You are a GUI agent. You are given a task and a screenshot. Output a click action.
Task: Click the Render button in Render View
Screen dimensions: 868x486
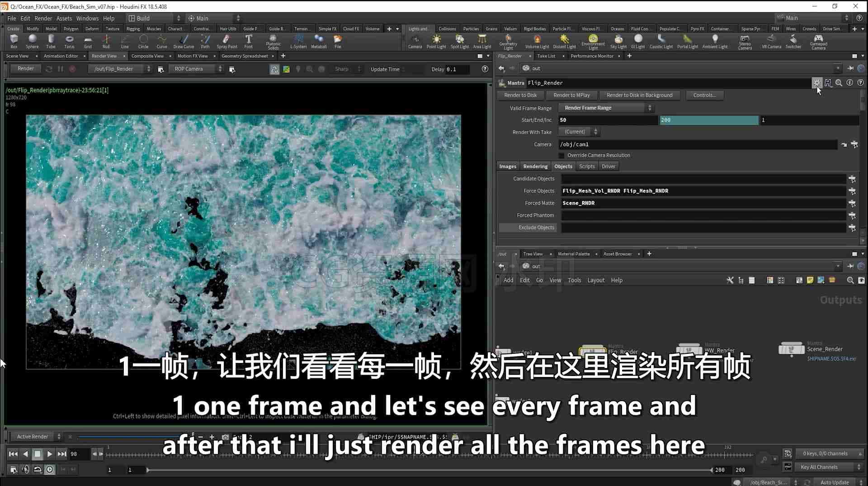tap(26, 69)
